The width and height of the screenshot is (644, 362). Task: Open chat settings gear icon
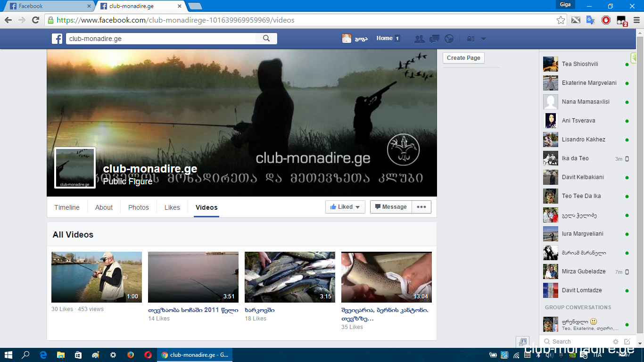(x=615, y=342)
